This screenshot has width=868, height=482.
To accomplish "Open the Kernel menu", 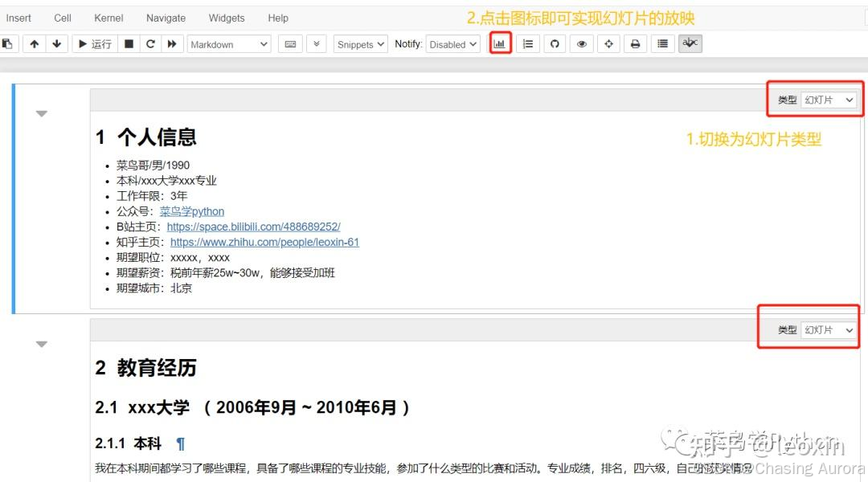I will coord(108,17).
